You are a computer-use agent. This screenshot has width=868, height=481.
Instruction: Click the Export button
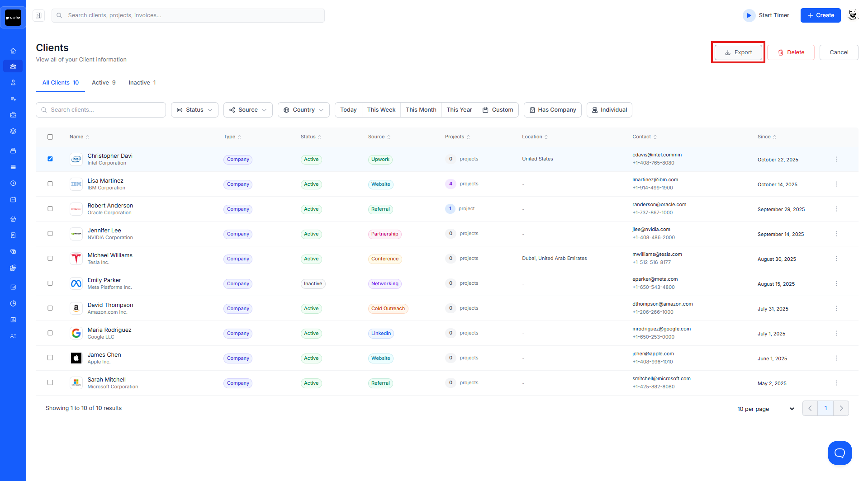click(x=738, y=52)
